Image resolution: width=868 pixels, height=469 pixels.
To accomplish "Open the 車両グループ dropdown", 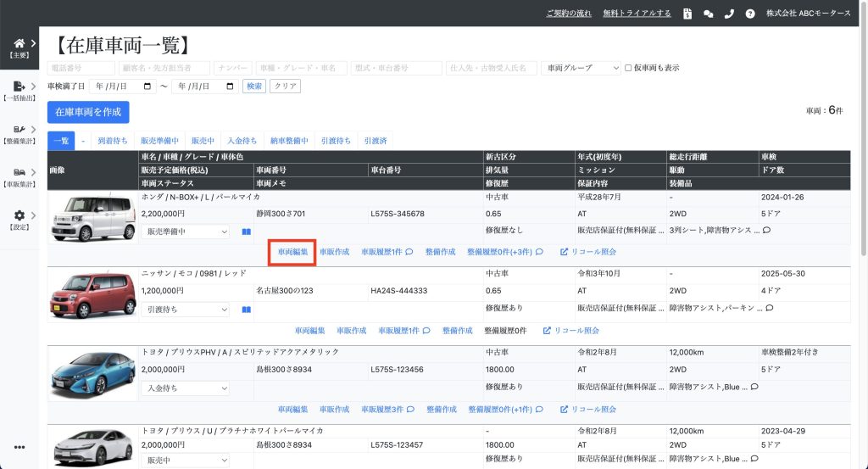I will coord(581,68).
